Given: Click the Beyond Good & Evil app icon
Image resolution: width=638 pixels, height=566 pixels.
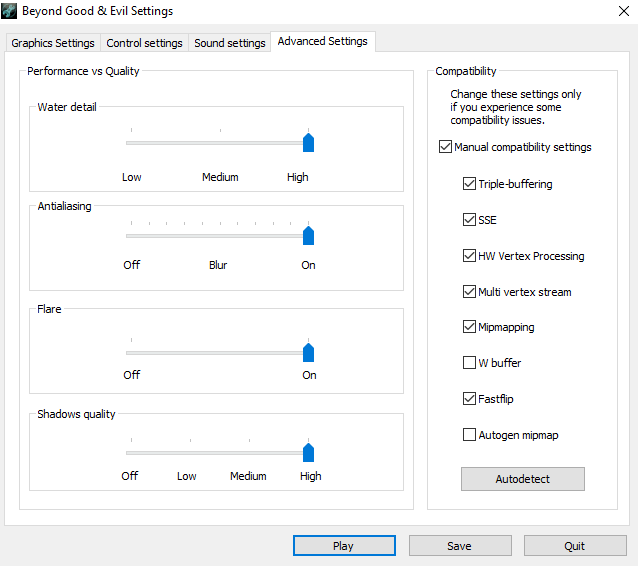Looking at the screenshot, I should 9,11.
